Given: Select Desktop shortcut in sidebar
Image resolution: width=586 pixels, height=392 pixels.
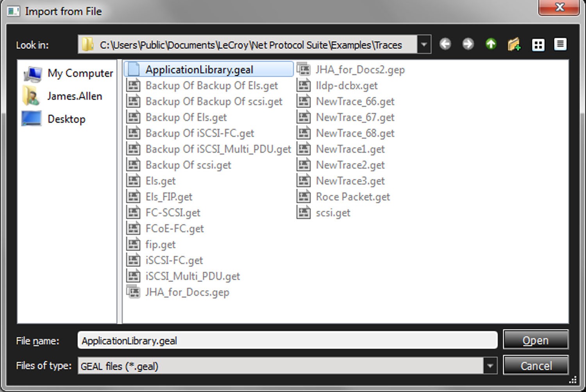Looking at the screenshot, I should pos(54,119).
